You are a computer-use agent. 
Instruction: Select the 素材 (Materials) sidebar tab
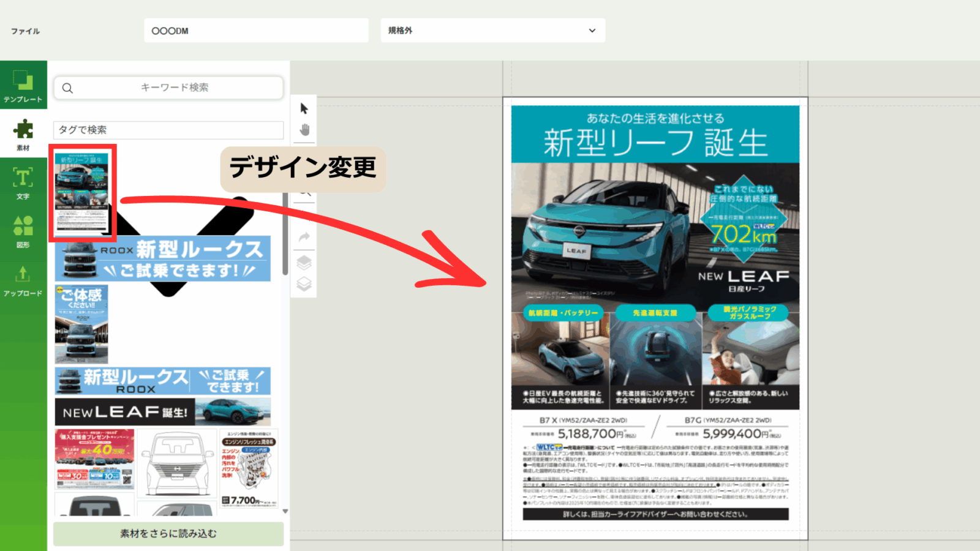click(23, 134)
